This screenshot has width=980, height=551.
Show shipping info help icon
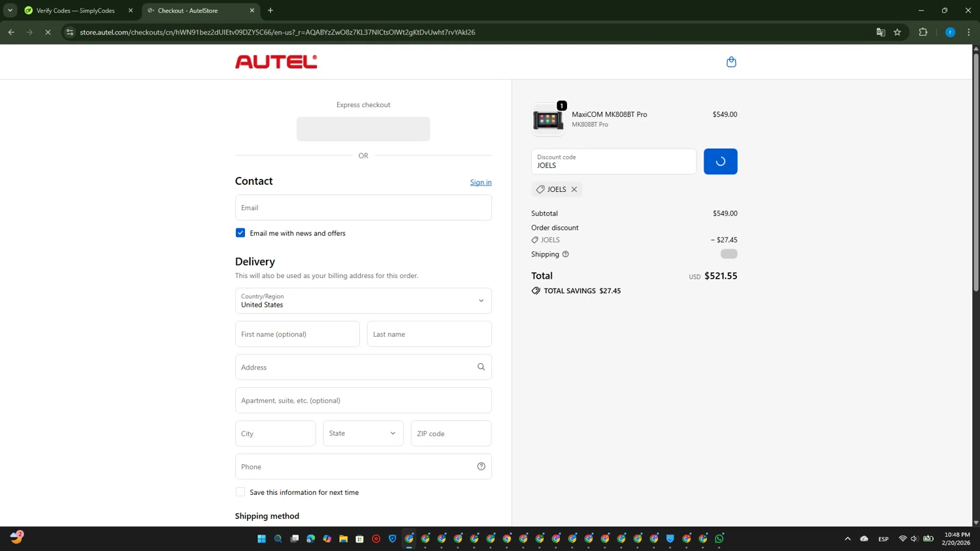point(566,254)
